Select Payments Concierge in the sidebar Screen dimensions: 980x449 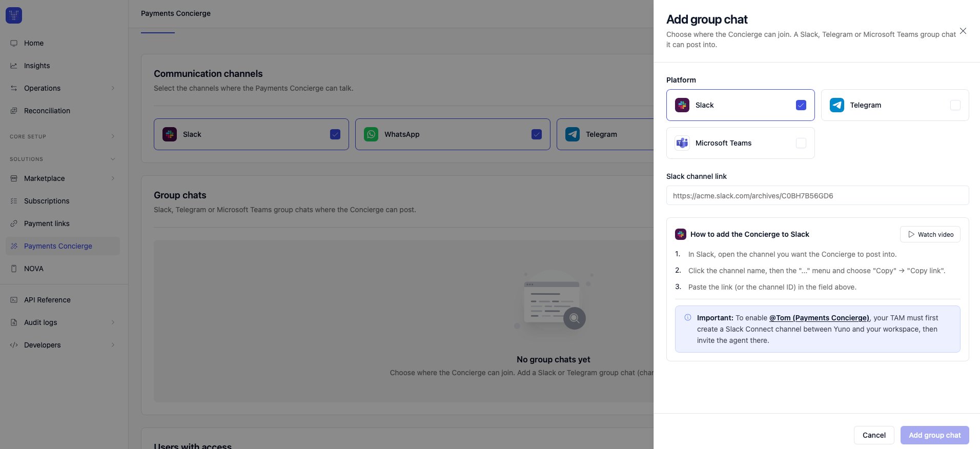(x=63, y=246)
